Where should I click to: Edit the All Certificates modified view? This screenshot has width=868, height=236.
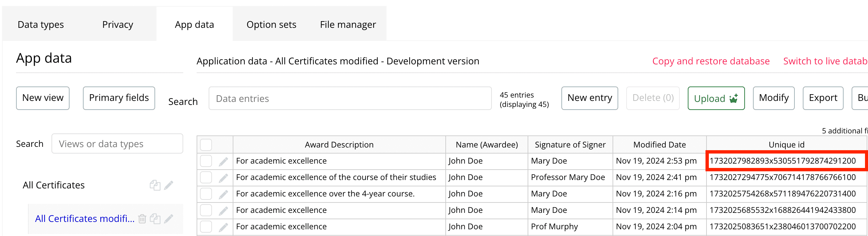[x=169, y=219]
